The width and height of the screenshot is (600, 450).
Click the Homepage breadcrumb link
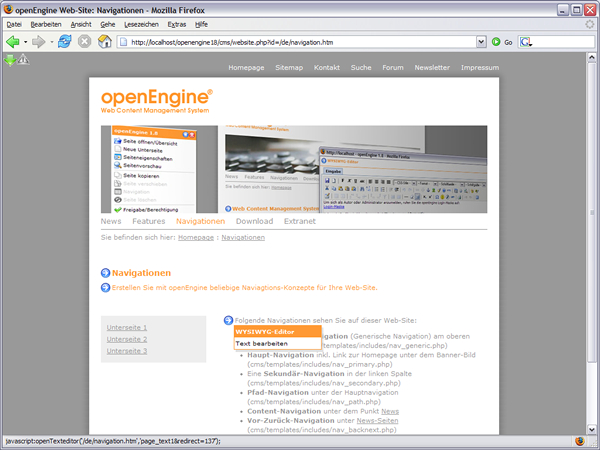point(195,238)
